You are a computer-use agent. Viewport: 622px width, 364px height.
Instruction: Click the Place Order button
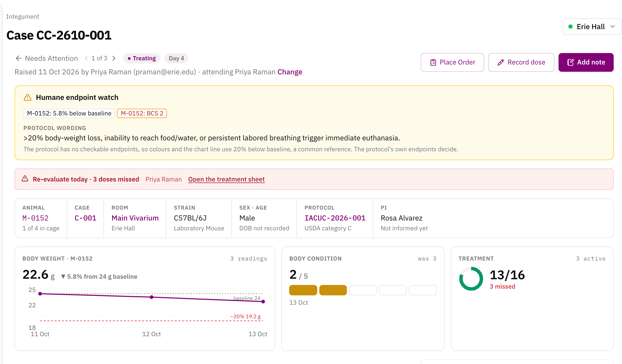pyautogui.click(x=452, y=62)
